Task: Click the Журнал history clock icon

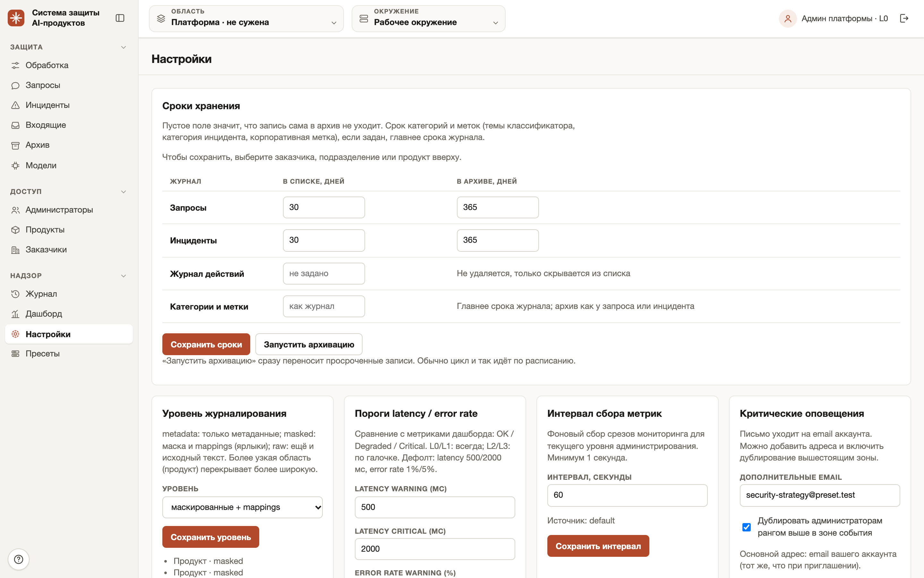Action: [x=15, y=294]
